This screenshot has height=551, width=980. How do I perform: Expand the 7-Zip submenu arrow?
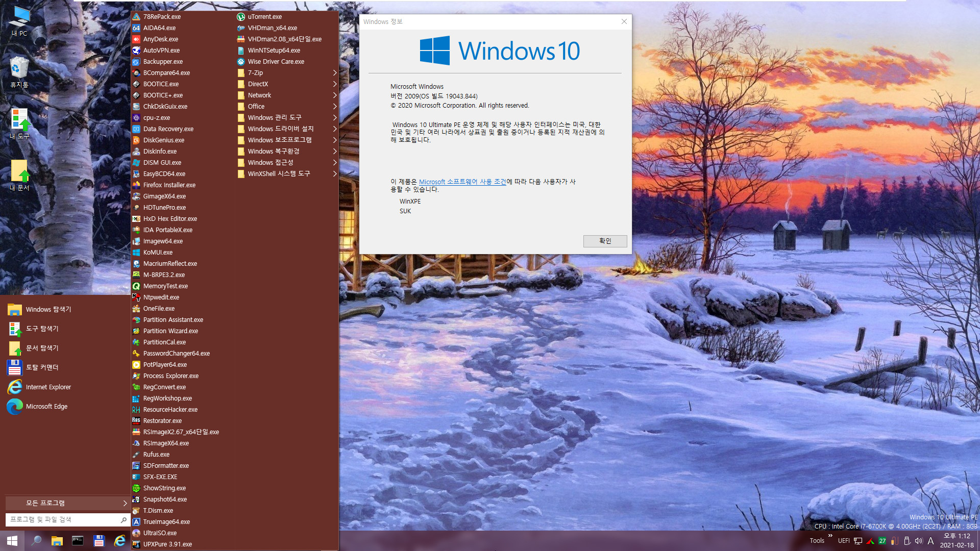(x=335, y=72)
